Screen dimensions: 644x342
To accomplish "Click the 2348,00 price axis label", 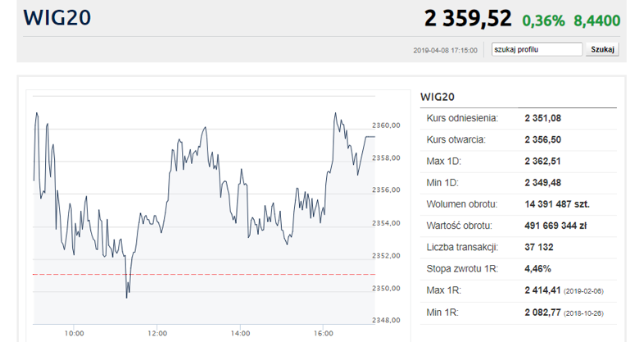I will click(x=386, y=320).
